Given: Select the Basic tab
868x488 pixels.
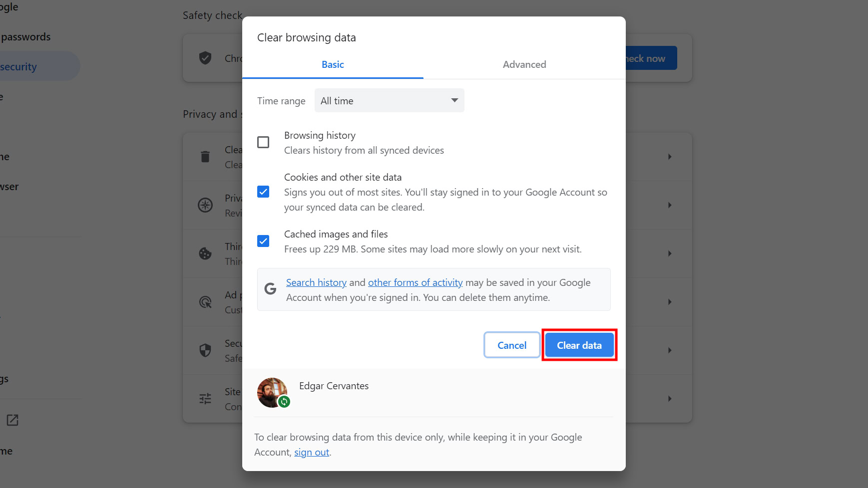Looking at the screenshot, I should click(333, 64).
